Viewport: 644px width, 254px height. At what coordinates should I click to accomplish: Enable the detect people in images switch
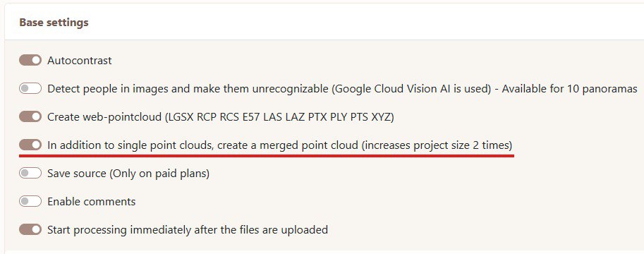30,88
